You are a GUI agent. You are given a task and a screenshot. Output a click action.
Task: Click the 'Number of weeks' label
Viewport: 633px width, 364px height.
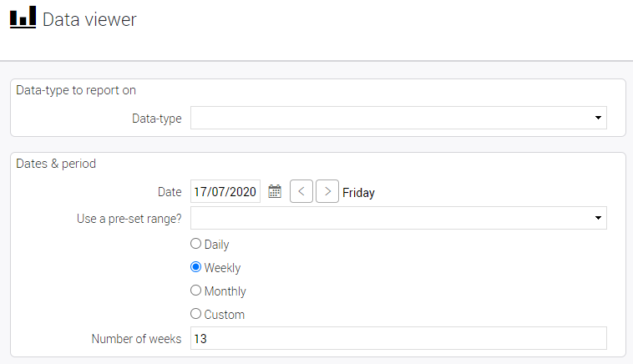pyautogui.click(x=136, y=339)
